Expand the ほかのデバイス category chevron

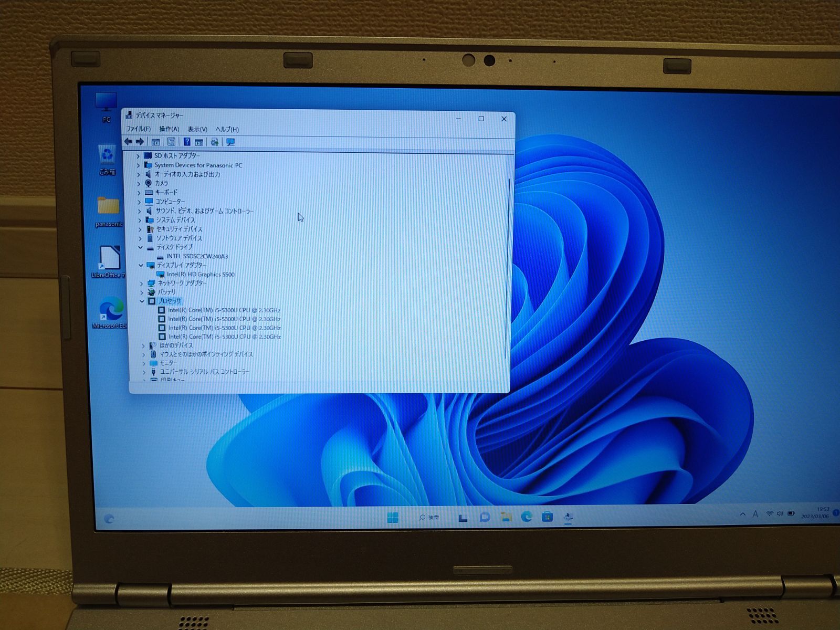pos(143,345)
